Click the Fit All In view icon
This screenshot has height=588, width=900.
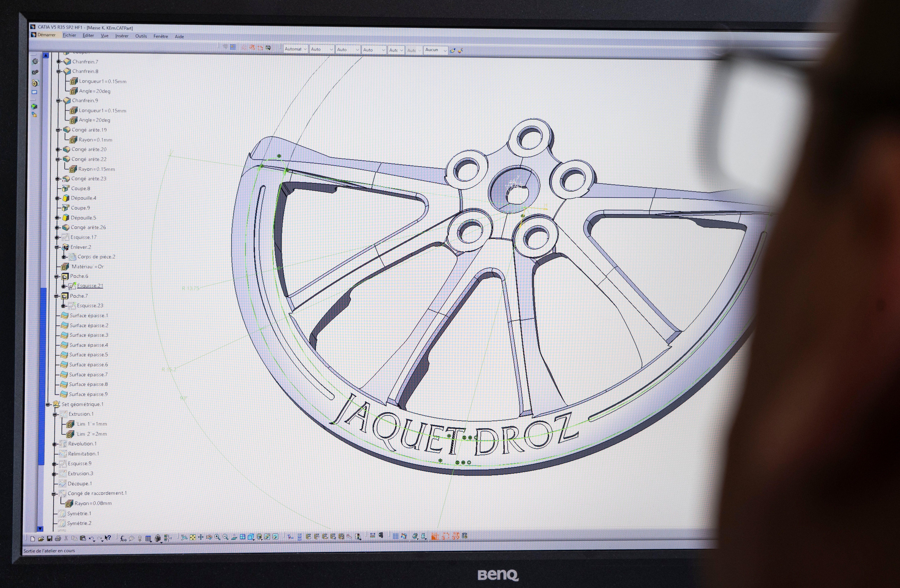pyautogui.click(x=192, y=537)
